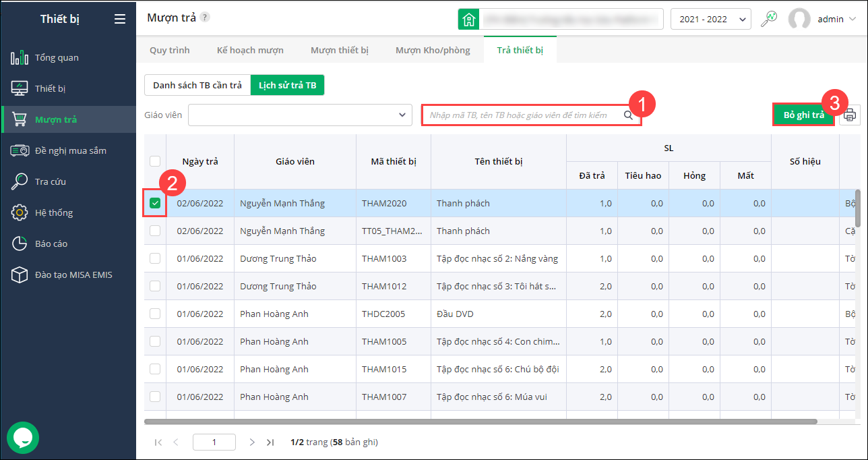Switch to the Mượn Kho/phòng tab
This screenshot has height=460, width=868.
(x=433, y=50)
